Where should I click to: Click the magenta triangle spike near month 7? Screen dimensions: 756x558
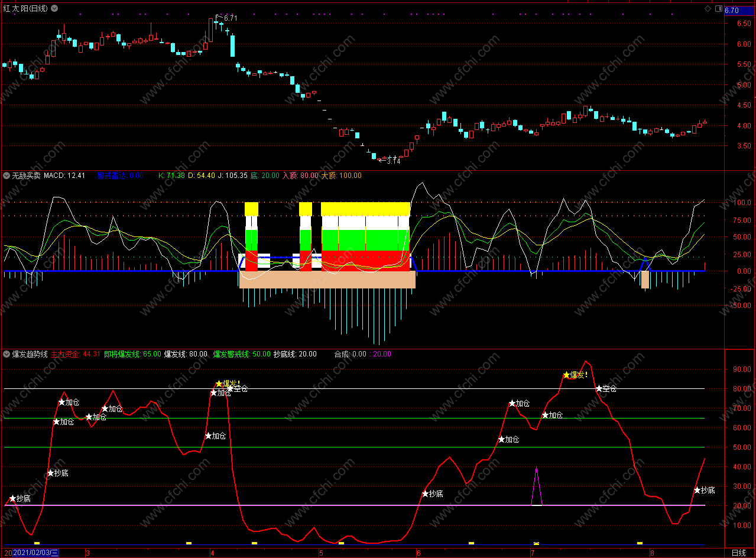pos(536,486)
